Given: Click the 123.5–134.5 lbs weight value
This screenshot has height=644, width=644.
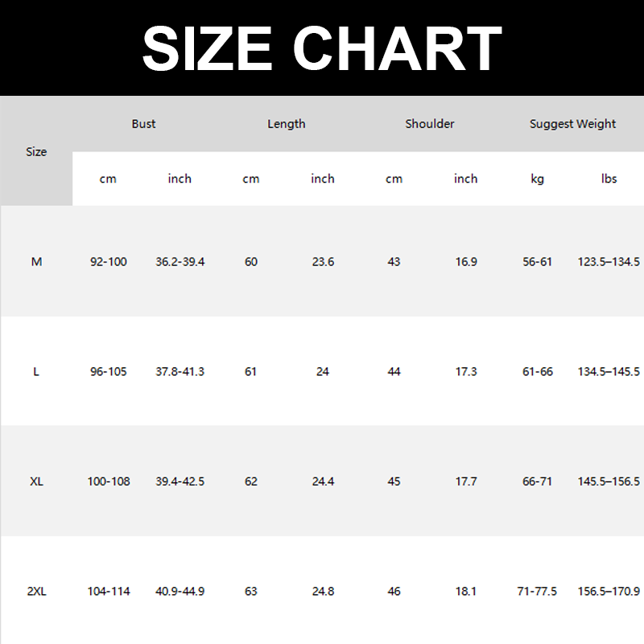Looking at the screenshot, I should (609, 262).
